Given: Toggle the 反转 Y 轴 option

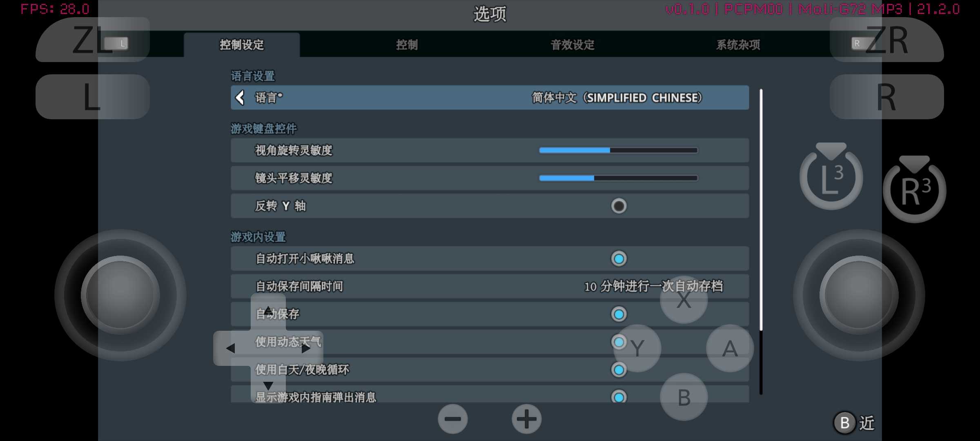Looking at the screenshot, I should click(x=619, y=206).
